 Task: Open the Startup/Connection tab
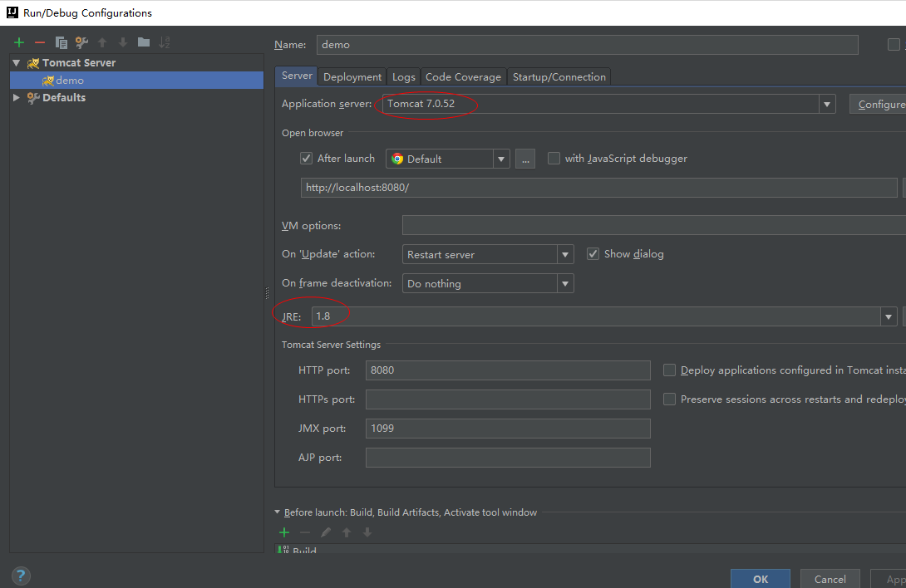tap(559, 76)
